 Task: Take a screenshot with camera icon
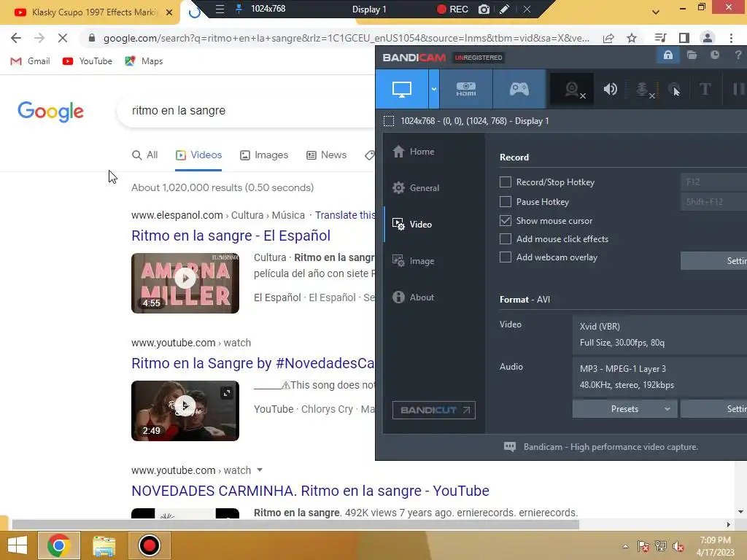[x=484, y=9]
